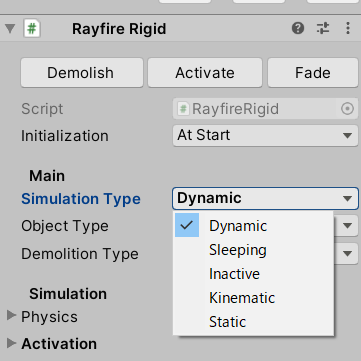Pick Kinematic simulation type
361x361 pixels.
pos(253,298)
